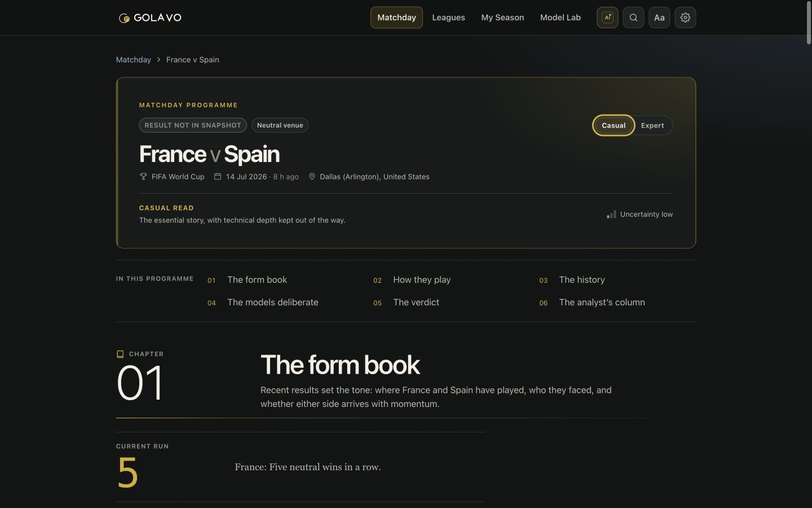812x508 pixels.
Task: Follow the Matchday breadcrumb link
Action: point(134,60)
